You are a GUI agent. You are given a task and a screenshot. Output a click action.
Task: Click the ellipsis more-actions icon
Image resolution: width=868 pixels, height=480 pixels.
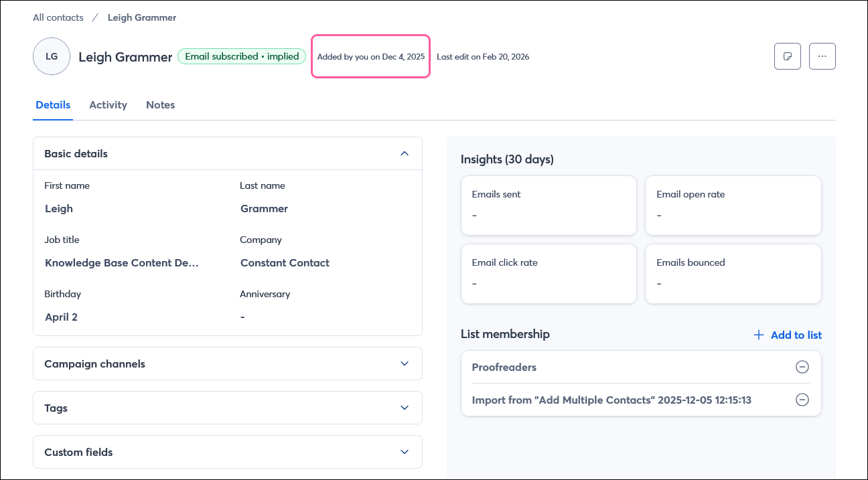click(x=822, y=56)
